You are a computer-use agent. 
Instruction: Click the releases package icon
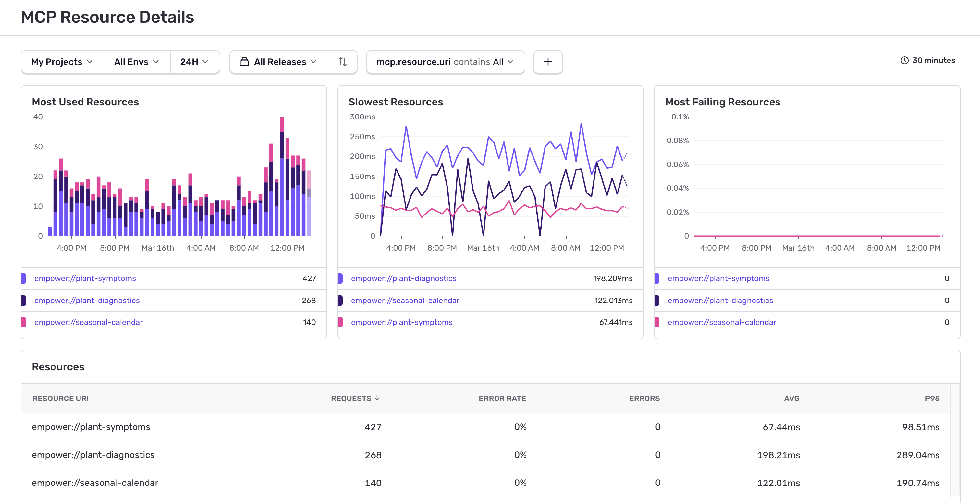244,62
